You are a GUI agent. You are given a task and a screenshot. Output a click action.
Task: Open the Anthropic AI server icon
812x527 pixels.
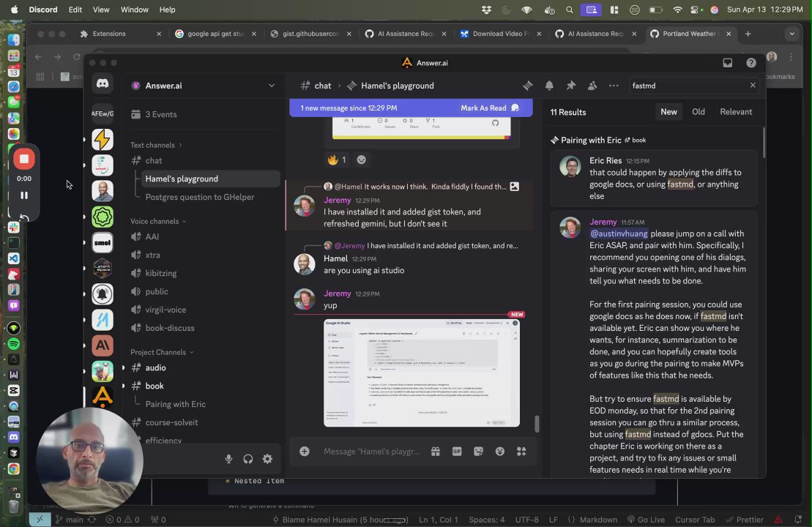tap(103, 345)
